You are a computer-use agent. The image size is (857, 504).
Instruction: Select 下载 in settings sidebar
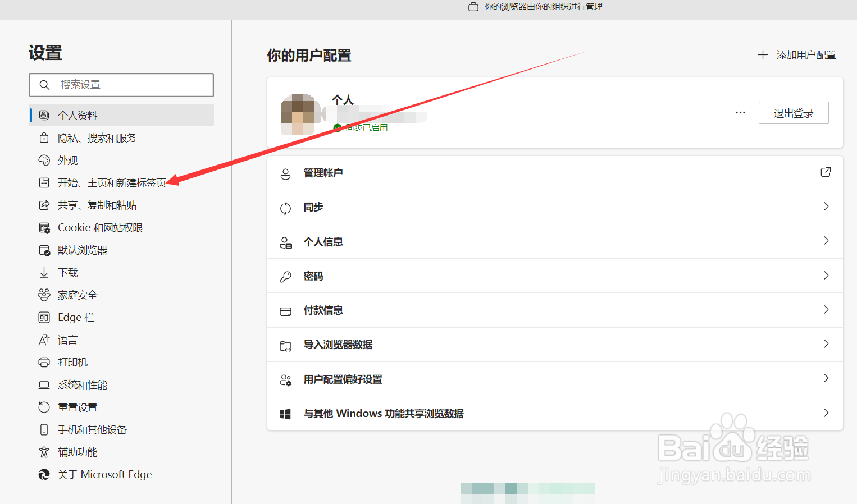pos(121,272)
